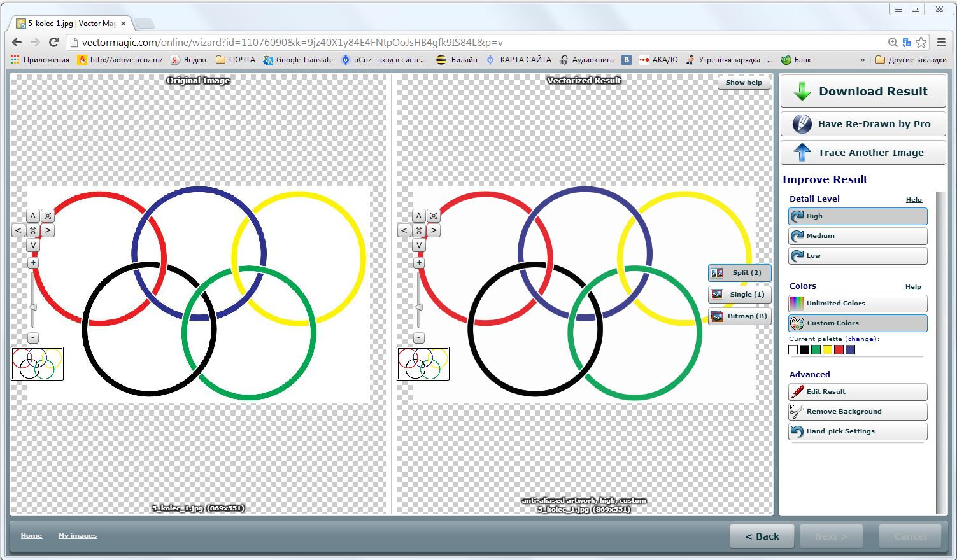The width and height of the screenshot is (957, 560).
Task: Reload the page with refresh icon
Action: pos(54,42)
